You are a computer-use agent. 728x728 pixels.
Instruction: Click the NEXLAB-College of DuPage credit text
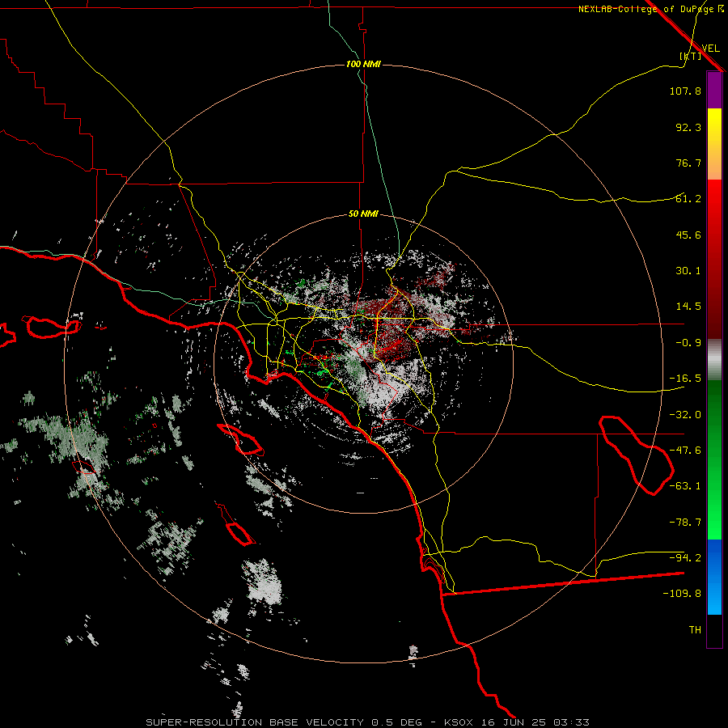click(650, 9)
